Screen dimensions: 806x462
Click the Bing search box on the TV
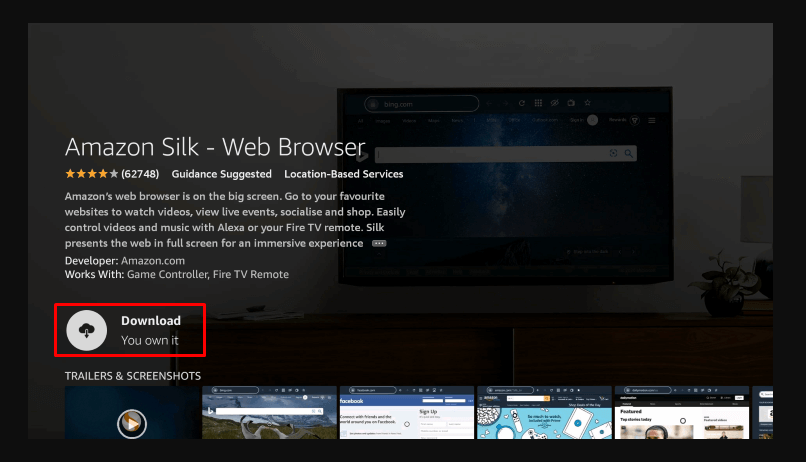pos(505,154)
